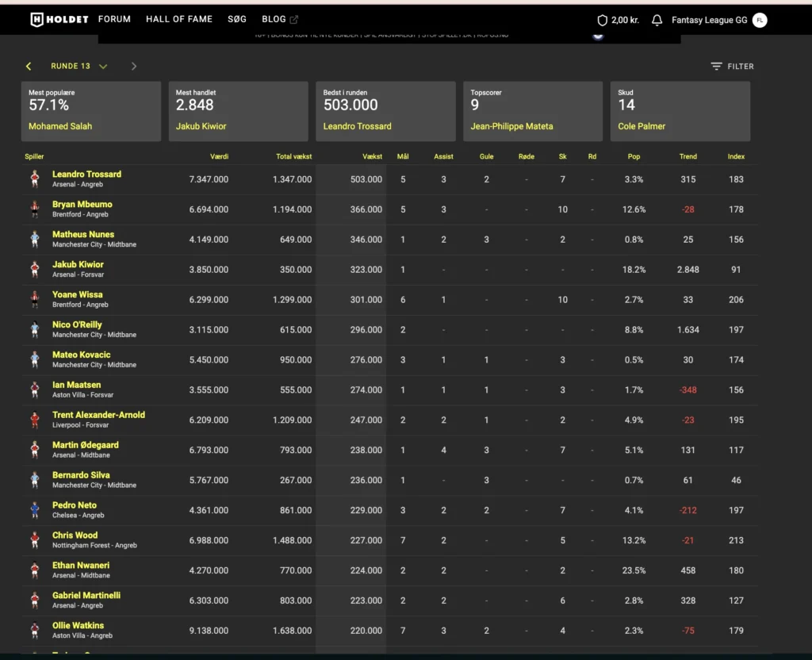Open Nico O'Reilly player name
The image size is (812, 660).
pyautogui.click(x=77, y=324)
